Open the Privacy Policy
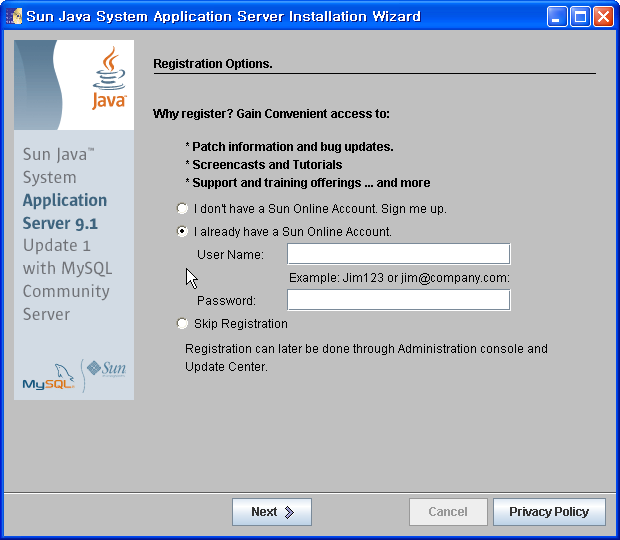Viewport: 620px width, 540px height. click(549, 512)
